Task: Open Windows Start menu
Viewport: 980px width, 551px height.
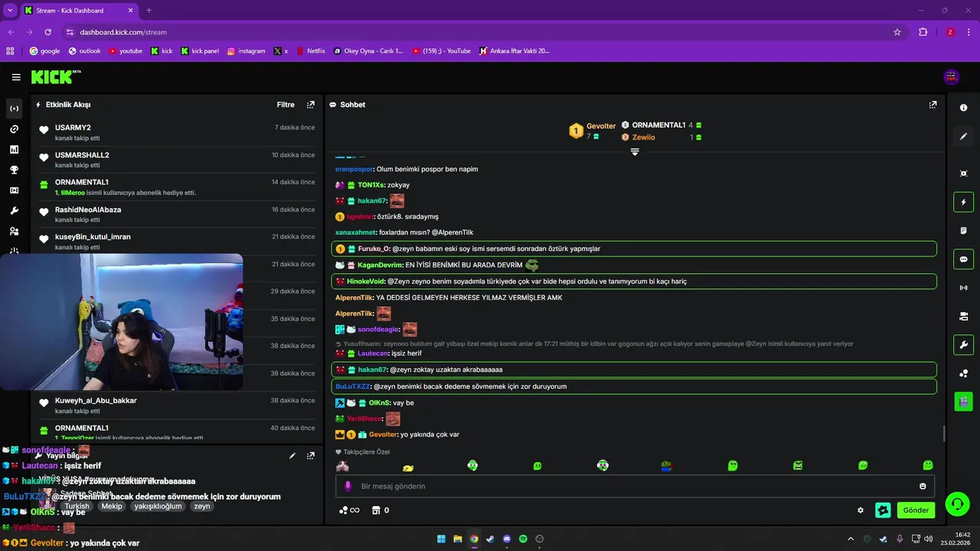Action: (441, 539)
